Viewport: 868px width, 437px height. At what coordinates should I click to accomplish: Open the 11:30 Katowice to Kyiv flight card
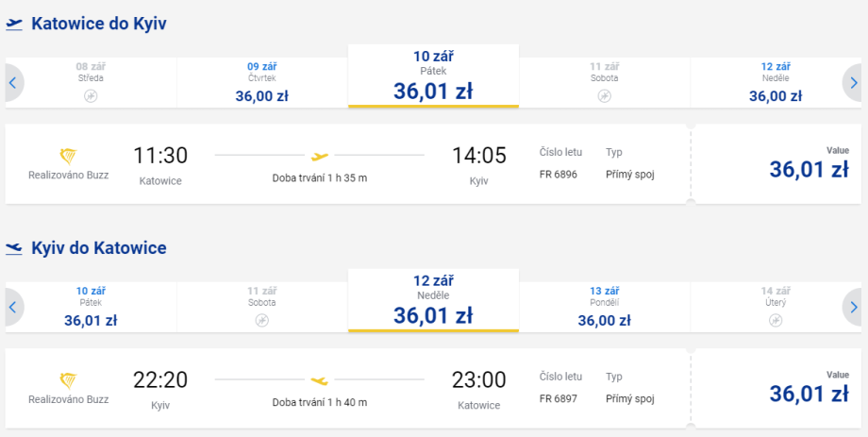point(349,164)
